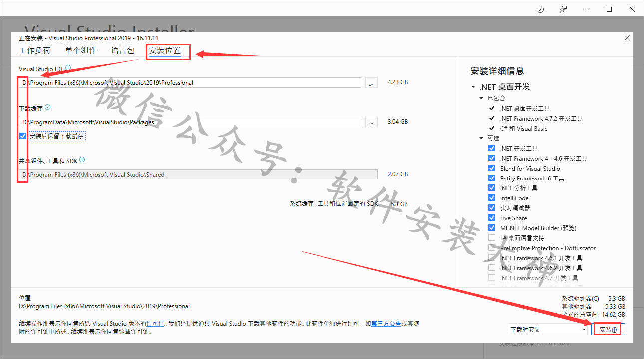Screen dimensions: 644x359
Task: Uncheck .NET 分析工具 component
Action: pos(492,188)
